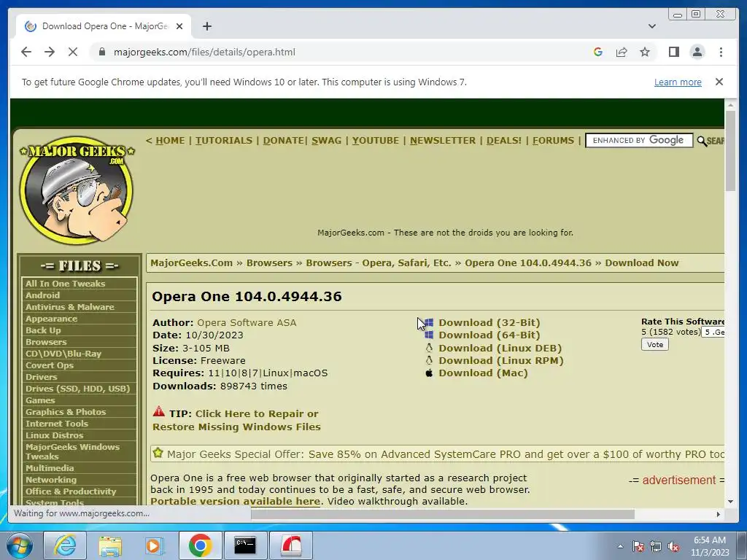Open Windows Explorer from the taskbar
Image resolution: width=747 pixels, height=560 pixels.
point(110,545)
